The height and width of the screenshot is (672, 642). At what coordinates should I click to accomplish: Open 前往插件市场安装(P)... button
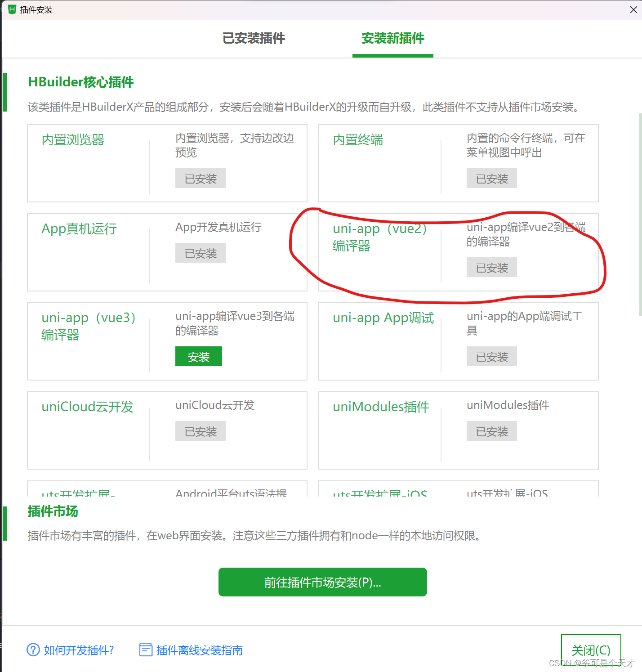(323, 582)
